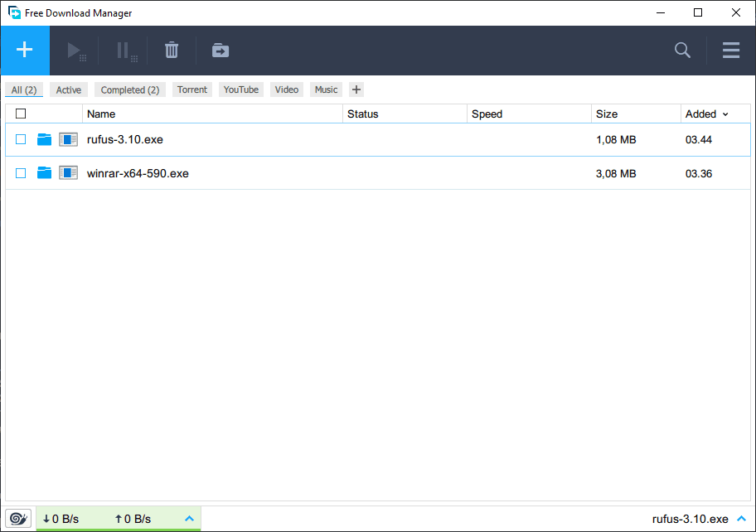Viewport: 756px width, 532px height.
Task: Open the search magnifier icon
Action: [682, 50]
